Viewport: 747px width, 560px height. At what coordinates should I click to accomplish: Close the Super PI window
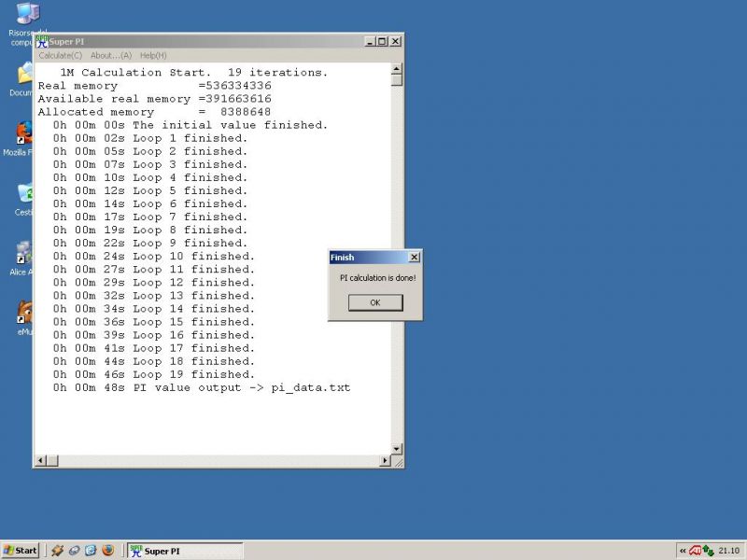pyautogui.click(x=395, y=41)
